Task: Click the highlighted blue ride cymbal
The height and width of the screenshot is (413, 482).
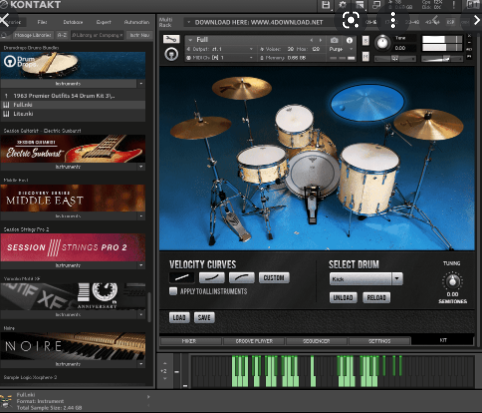Action: pos(367,102)
